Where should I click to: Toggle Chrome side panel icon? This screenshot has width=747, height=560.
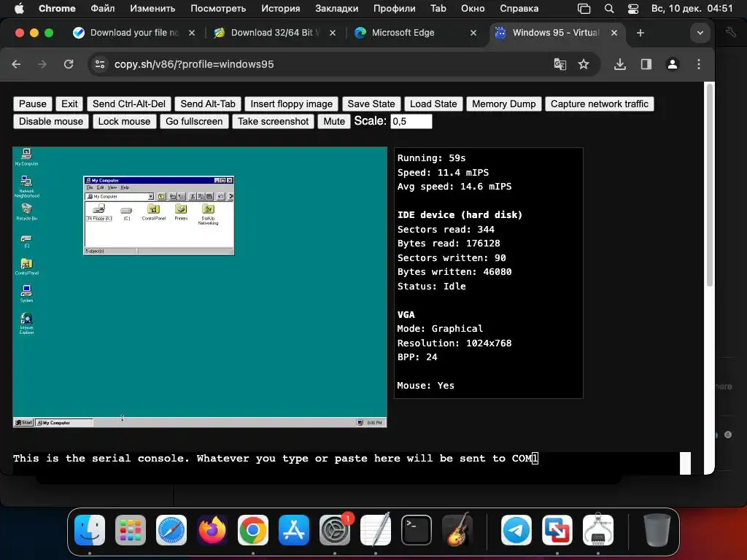(646, 64)
